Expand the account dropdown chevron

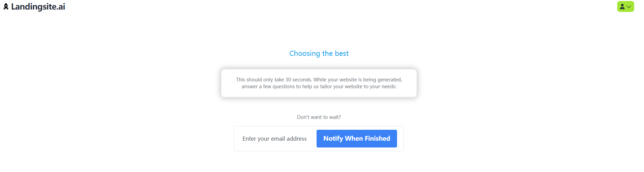[x=629, y=7]
